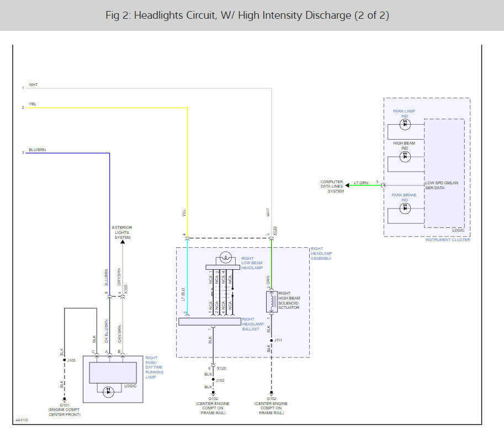This screenshot has height=443, width=504.
Task: Click the vertical 'LT BLU' wire label
Action: pyautogui.click(x=183, y=295)
